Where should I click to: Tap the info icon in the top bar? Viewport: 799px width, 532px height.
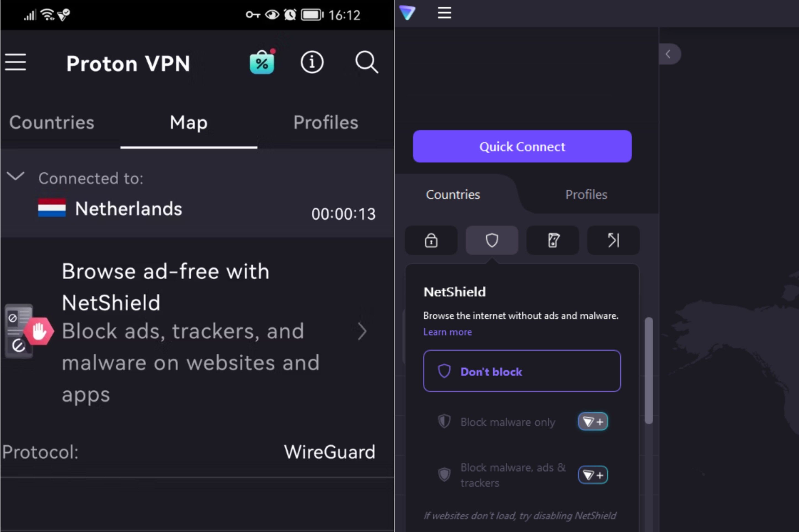(x=312, y=62)
